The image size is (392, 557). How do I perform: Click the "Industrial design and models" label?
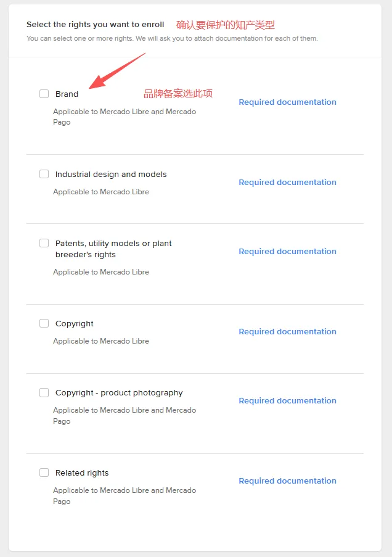[111, 175]
